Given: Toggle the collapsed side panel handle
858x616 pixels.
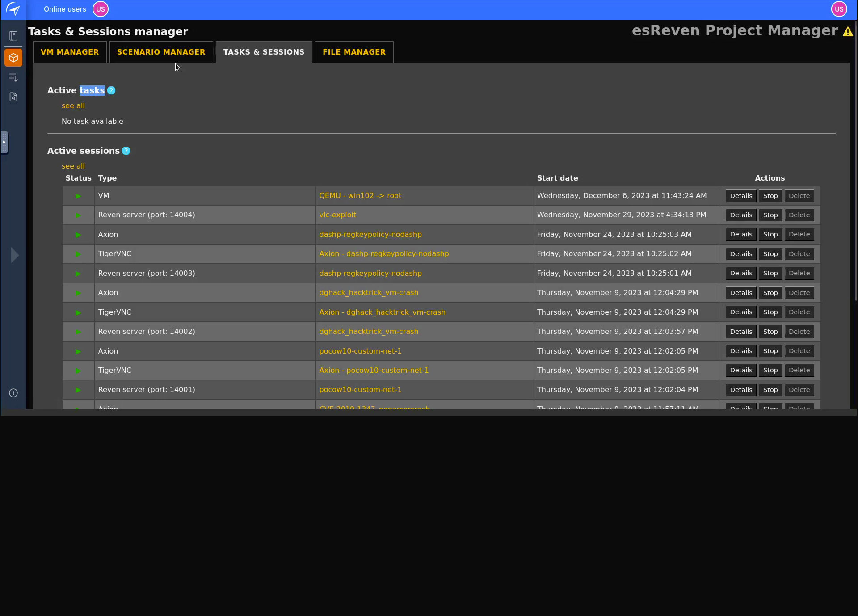Looking at the screenshot, I should coord(4,142).
